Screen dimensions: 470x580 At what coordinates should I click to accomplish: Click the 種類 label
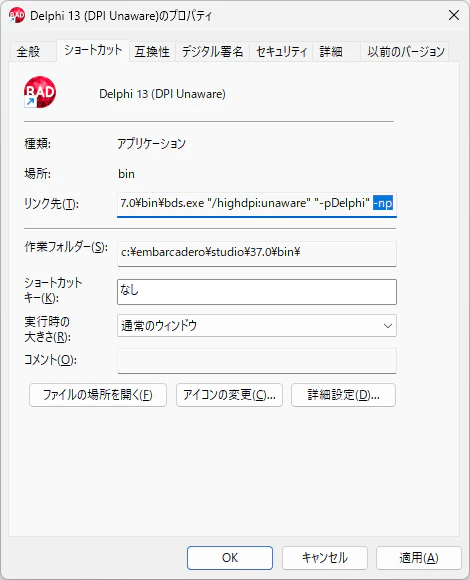[x=38, y=144]
